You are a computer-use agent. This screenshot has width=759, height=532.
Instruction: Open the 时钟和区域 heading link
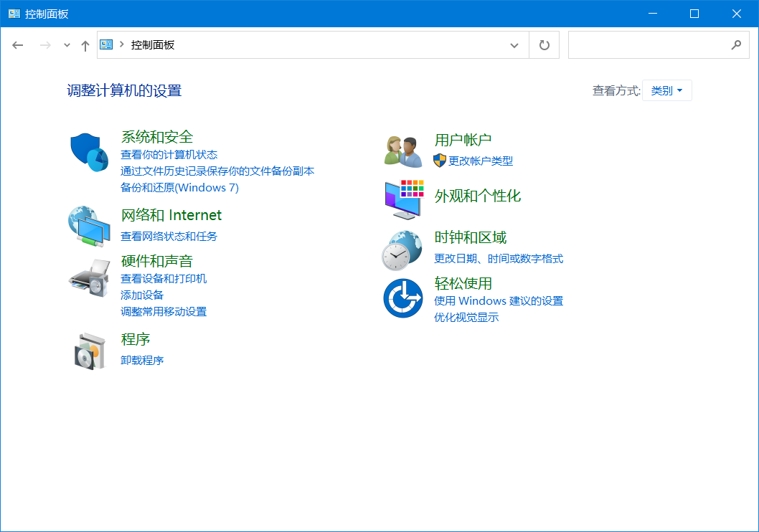pyautogui.click(x=470, y=237)
